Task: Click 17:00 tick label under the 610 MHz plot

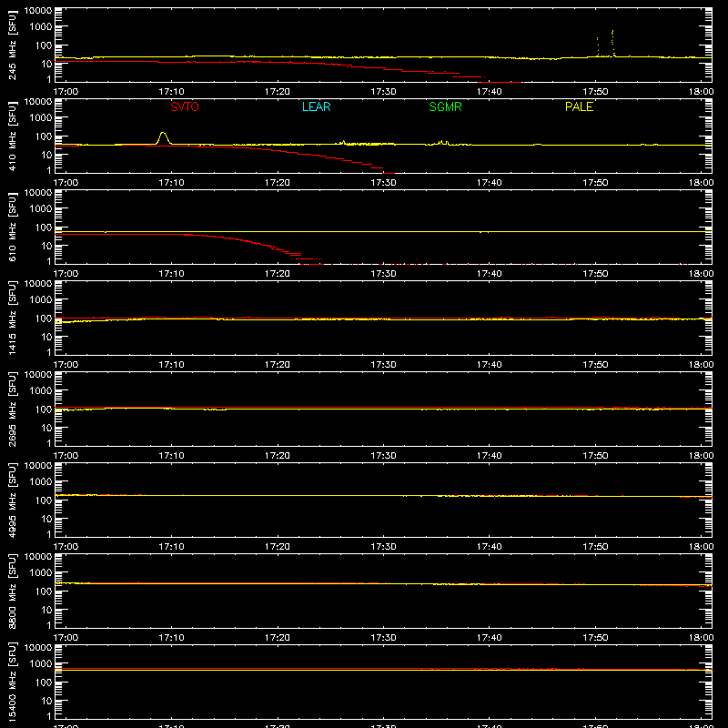Action: tap(66, 274)
